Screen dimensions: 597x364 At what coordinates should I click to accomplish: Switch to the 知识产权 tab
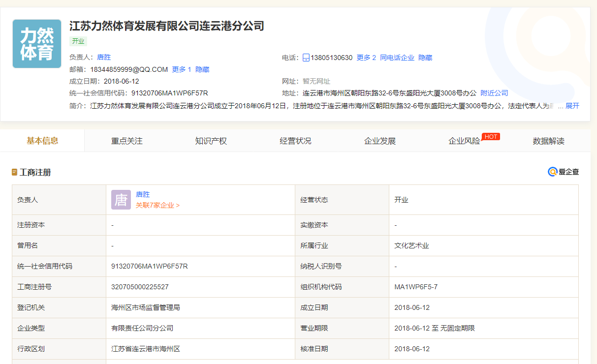tap(211, 141)
